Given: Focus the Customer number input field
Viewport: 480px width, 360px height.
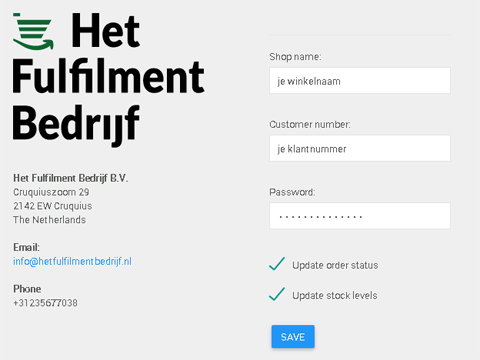Looking at the screenshot, I should pos(360,148).
